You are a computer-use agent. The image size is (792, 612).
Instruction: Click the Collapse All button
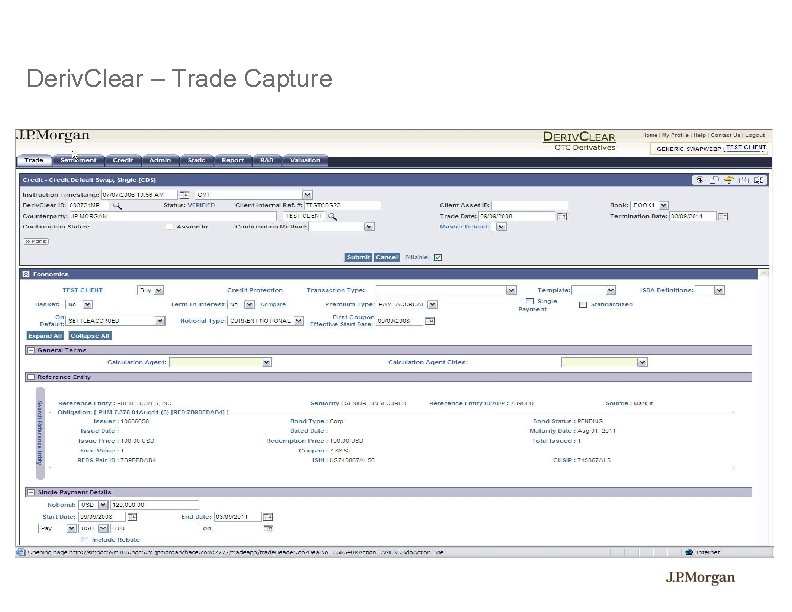(x=90, y=336)
